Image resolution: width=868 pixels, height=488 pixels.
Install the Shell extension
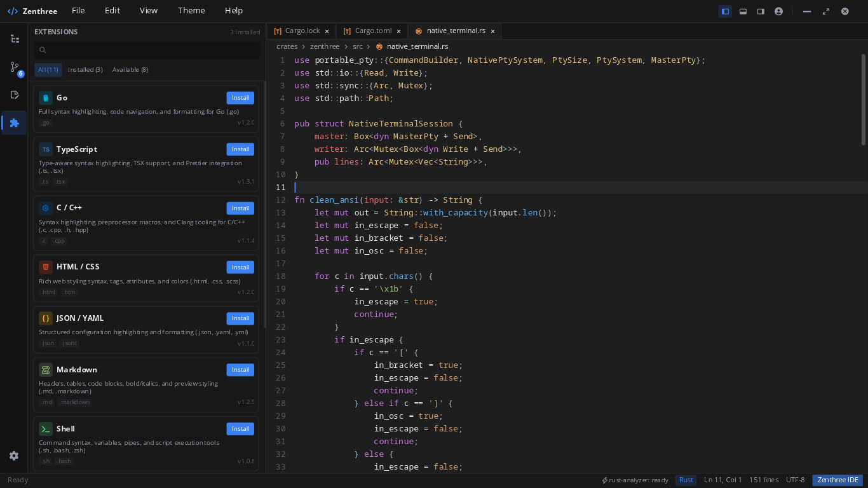[x=240, y=429]
